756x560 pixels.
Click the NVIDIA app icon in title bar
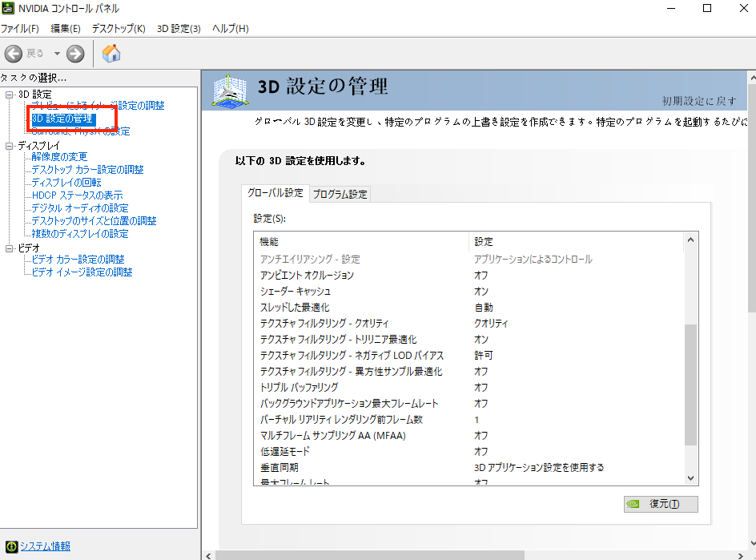pyautogui.click(x=8, y=8)
